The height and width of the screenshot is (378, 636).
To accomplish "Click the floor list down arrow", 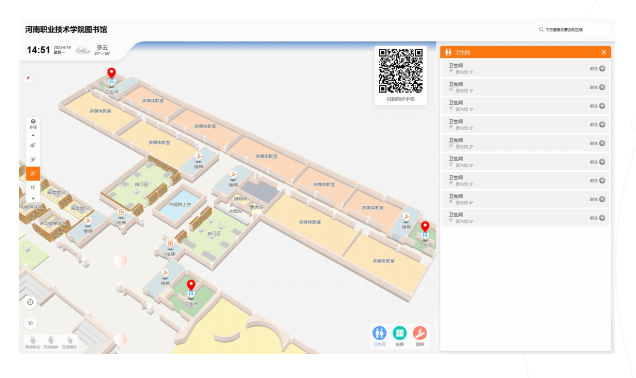I will 33,198.
